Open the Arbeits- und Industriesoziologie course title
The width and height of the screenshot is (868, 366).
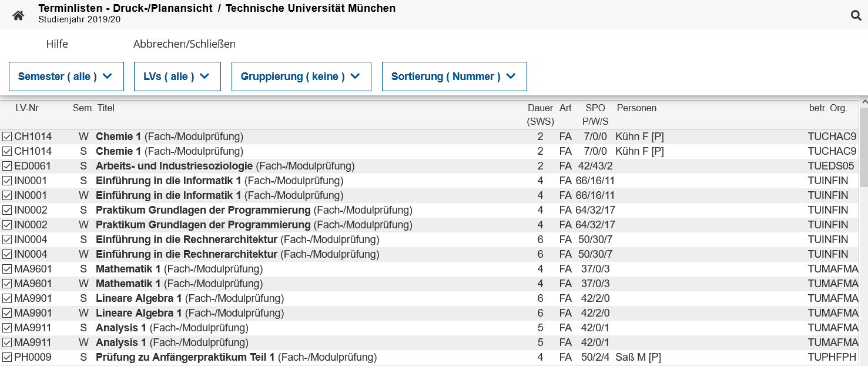(x=174, y=166)
